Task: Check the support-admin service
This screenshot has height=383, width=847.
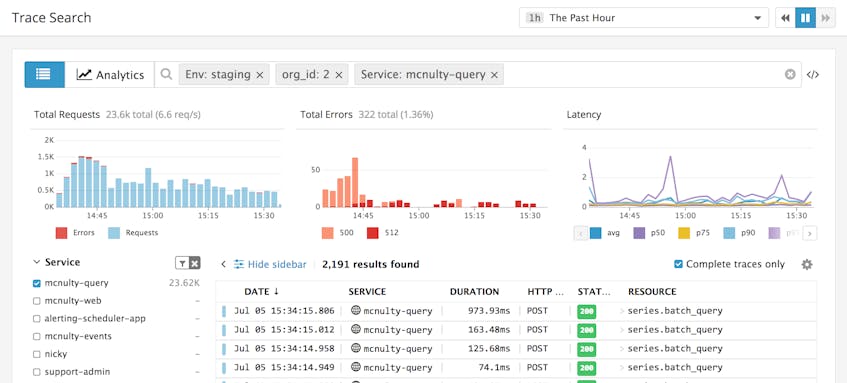Action: pyautogui.click(x=37, y=372)
